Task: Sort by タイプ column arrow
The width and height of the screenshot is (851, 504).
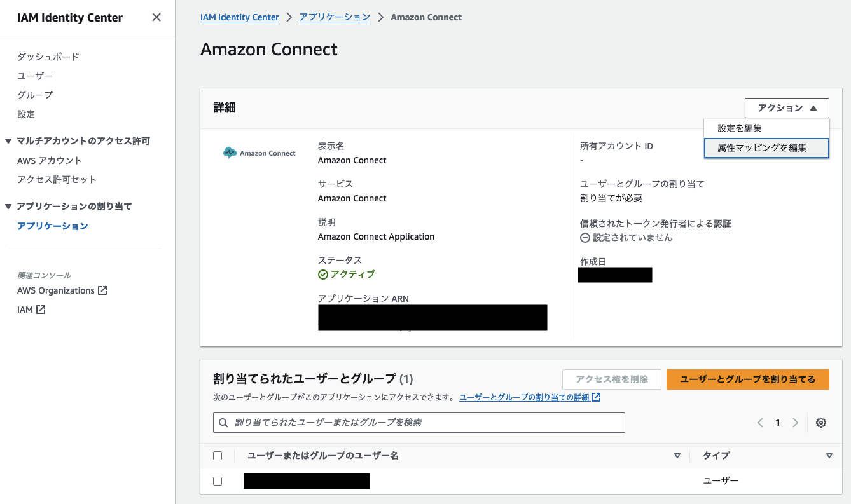Action: coord(829,456)
